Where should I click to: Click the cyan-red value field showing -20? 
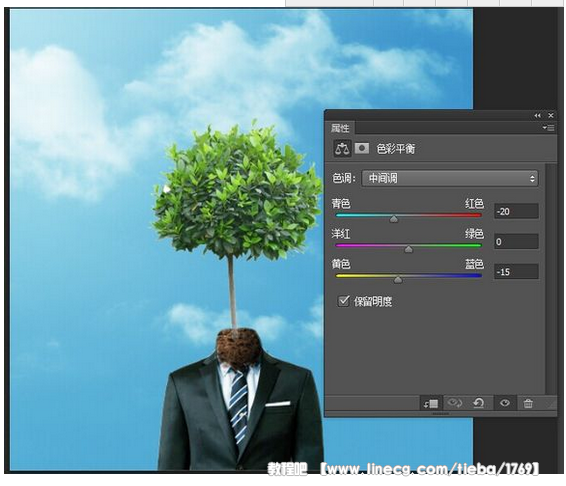pos(516,212)
